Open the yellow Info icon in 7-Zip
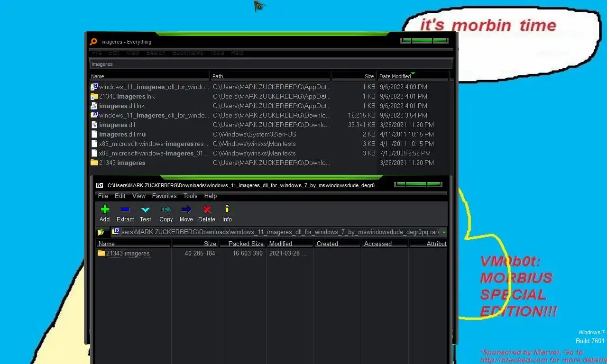 coord(227,209)
